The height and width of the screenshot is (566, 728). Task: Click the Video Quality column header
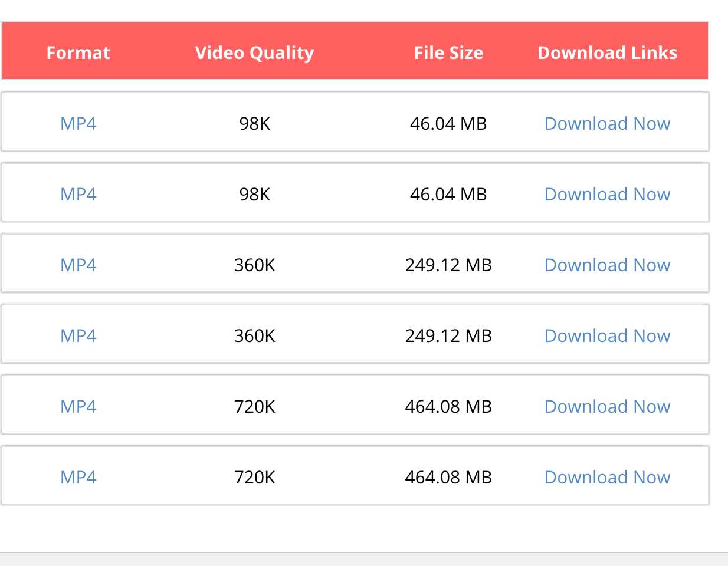254,53
